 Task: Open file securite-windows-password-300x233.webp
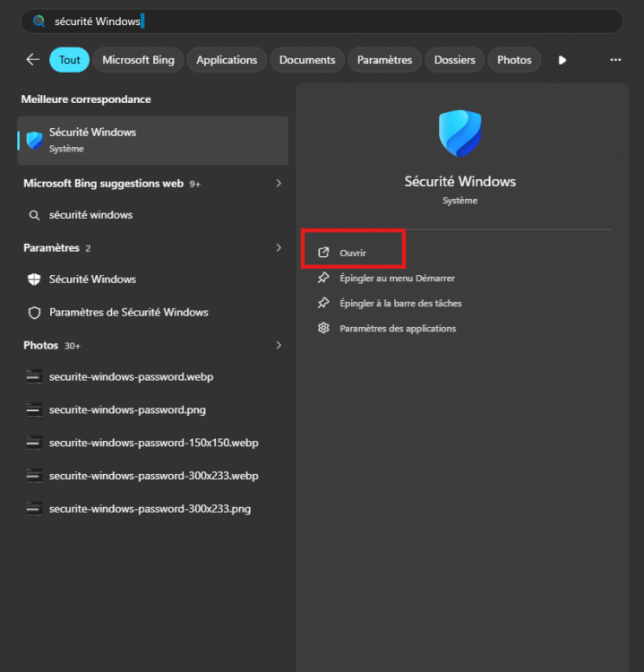[152, 476]
